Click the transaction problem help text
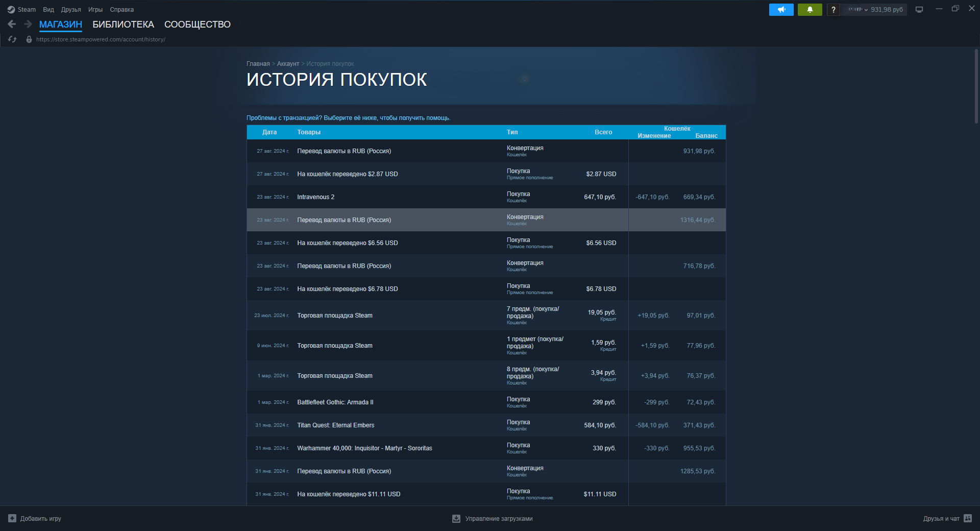Image resolution: width=980 pixels, height=531 pixels. [349, 118]
